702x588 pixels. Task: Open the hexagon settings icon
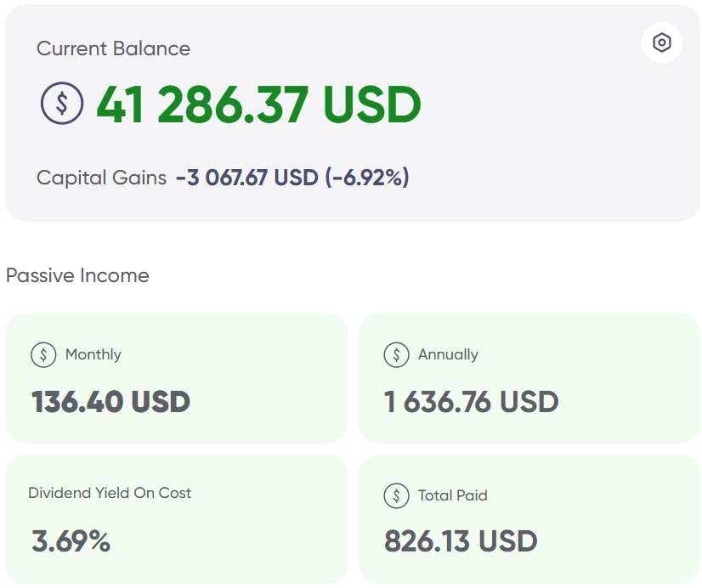point(662,42)
